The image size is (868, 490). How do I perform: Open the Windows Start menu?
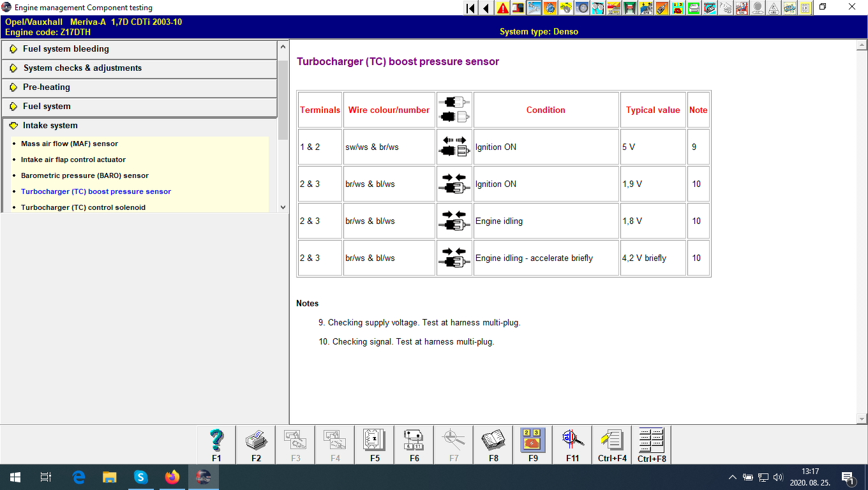(15, 477)
